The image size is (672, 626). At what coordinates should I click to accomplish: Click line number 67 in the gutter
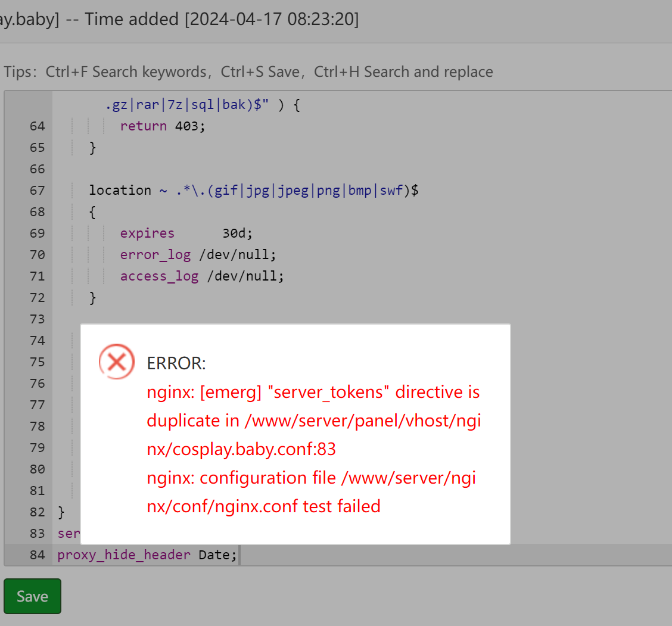[x=37, y=191]
